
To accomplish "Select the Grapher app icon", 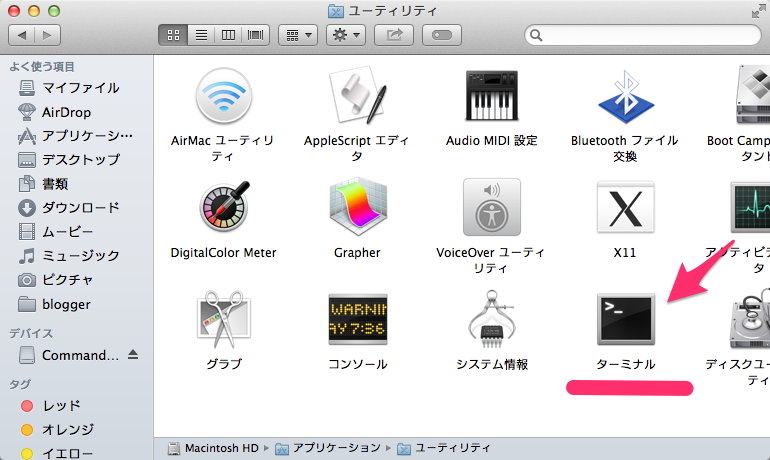I will click(x=358, y=207).
